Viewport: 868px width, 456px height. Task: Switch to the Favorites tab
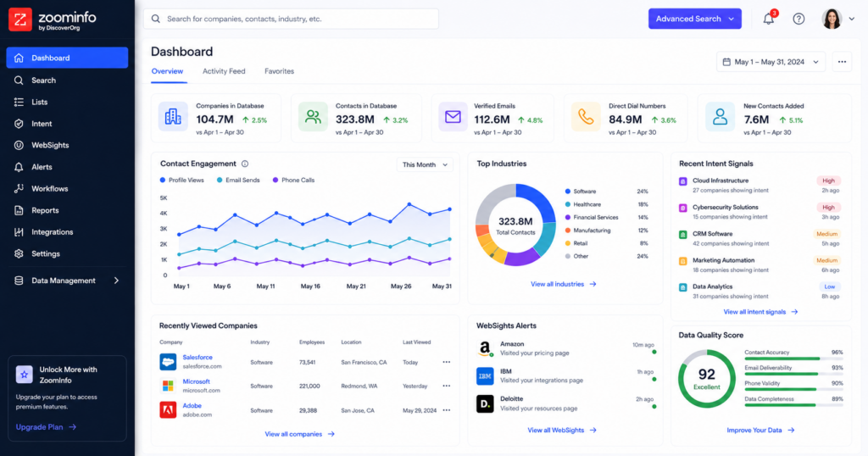(x=279, y=71)
